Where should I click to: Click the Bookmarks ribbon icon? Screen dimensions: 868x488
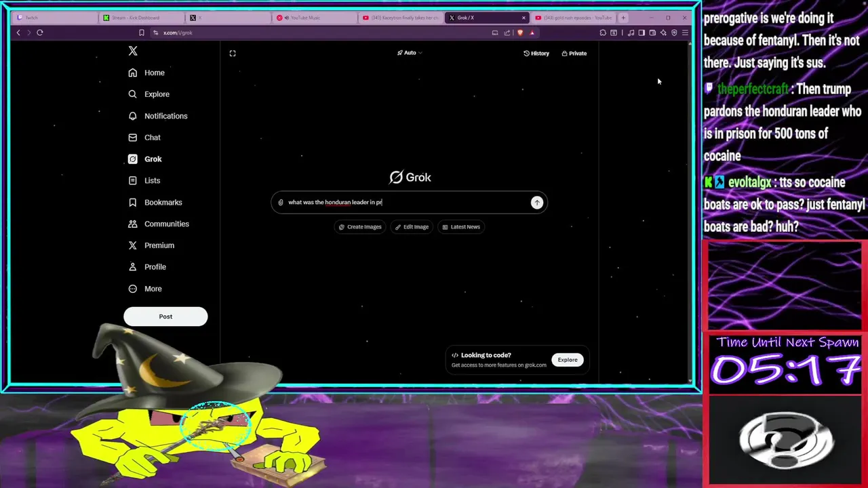click(132, 203)
